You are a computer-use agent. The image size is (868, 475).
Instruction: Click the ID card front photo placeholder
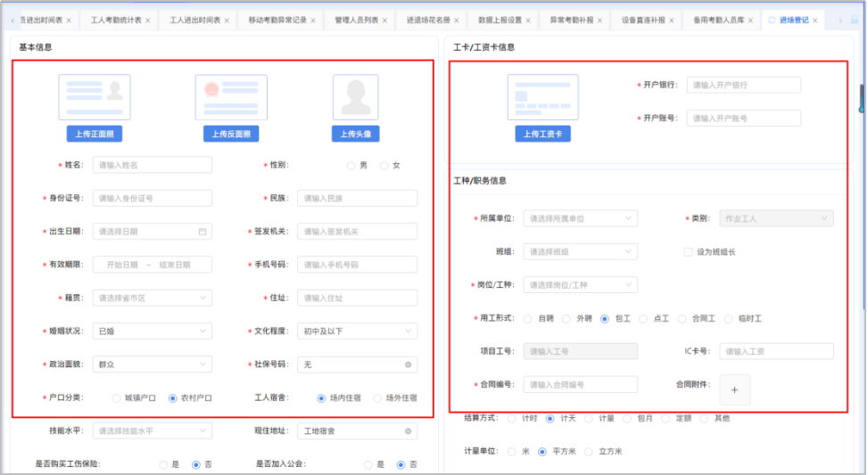[95, 97]
